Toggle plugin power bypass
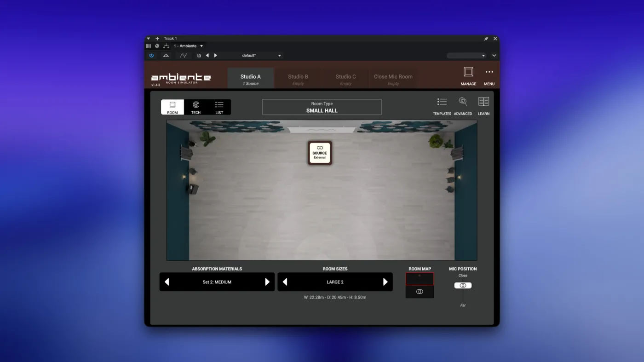 pyautogui.click(x=151, y=56)
